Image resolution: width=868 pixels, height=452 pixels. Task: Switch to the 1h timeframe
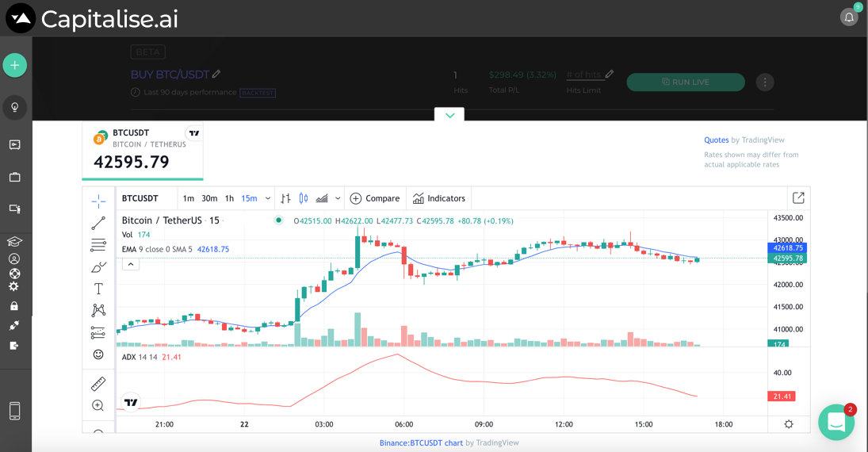tap(229, 198)
